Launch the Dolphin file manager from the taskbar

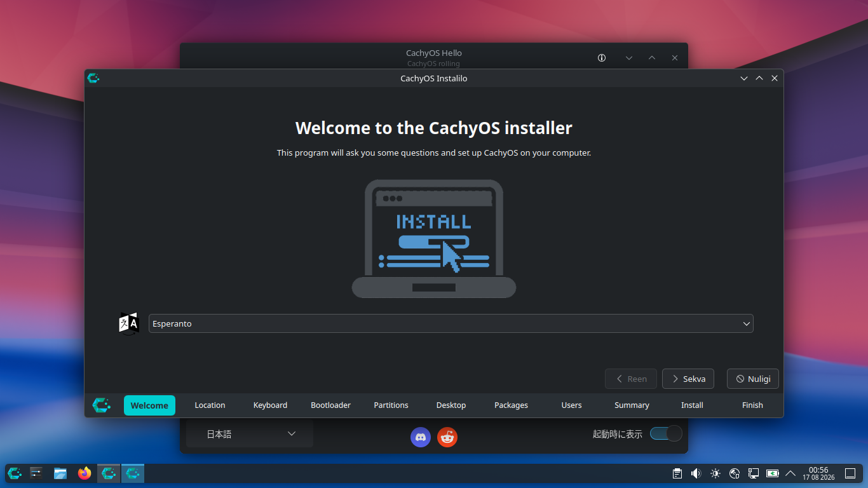[x=60, y=473]
